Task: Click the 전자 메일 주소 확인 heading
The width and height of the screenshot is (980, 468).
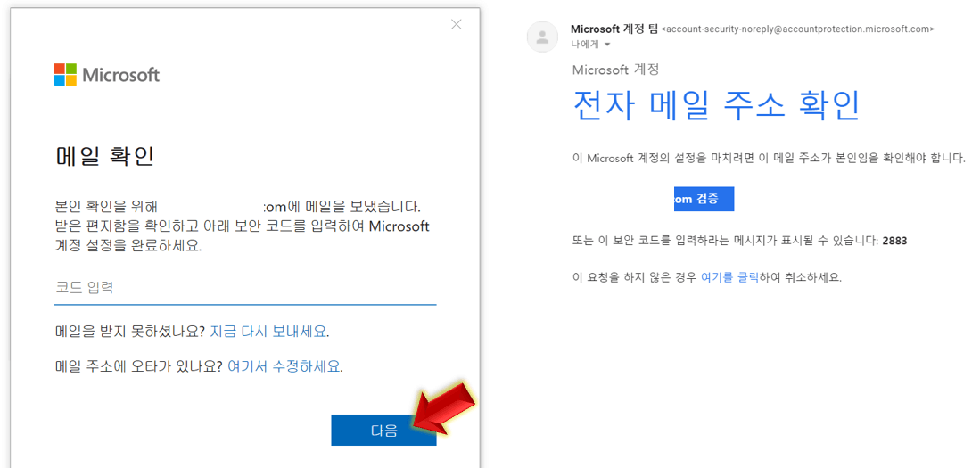Action: click(x=716, y=105)
